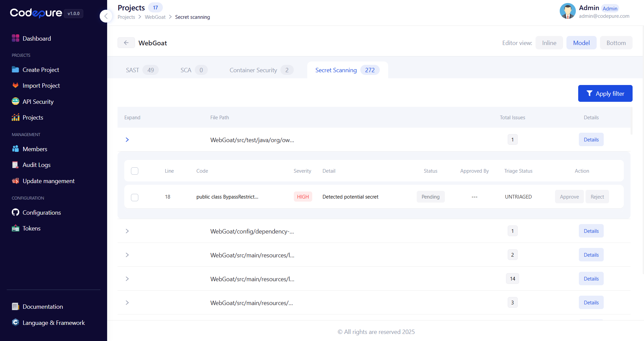Click the Language & Framework icon
Image resolution: width=644 pixels, height=341 pixels.
[x=15, y=322]
